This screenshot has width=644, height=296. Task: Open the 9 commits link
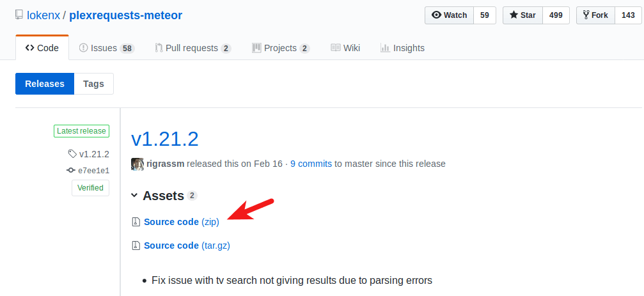(311, 164)
